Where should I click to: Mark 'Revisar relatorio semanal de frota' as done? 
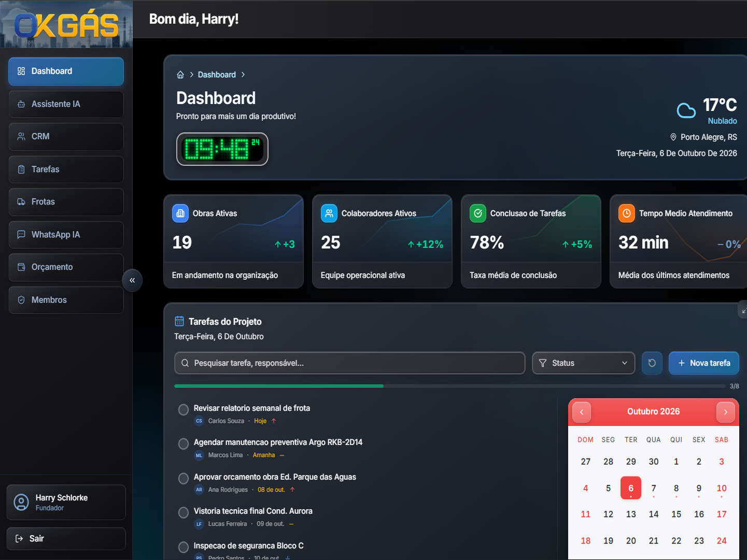pos(184,410)
